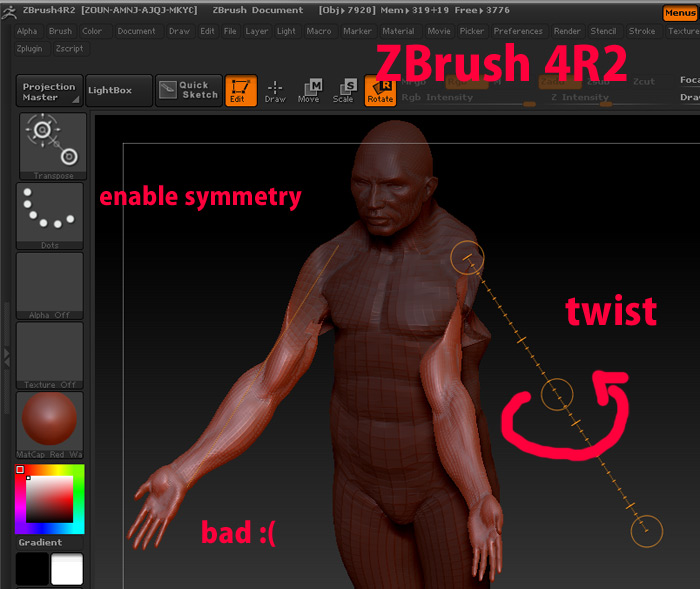Image resolution: width=700 pixels, height=589 pixels.
Task: Expand the left tray divider arrows
Action: pos(6,358)
